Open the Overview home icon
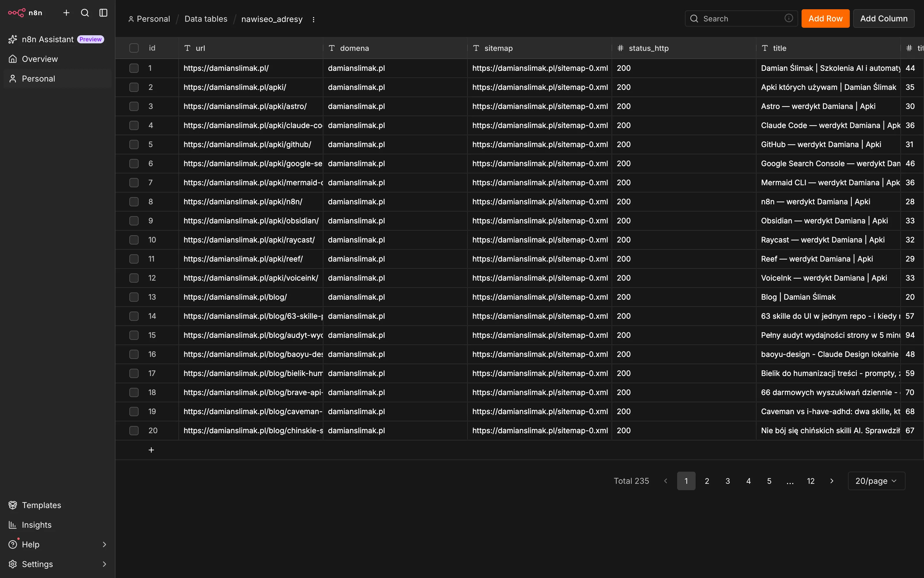The width and height of the screenshot is (924, 578). [x=13, y=59]
